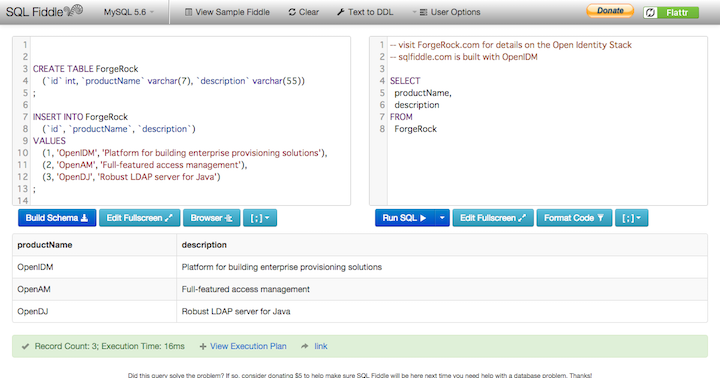This screenshot has width=720, height=378.
Task: Click the Clear menu item
Action: point(304,12)
